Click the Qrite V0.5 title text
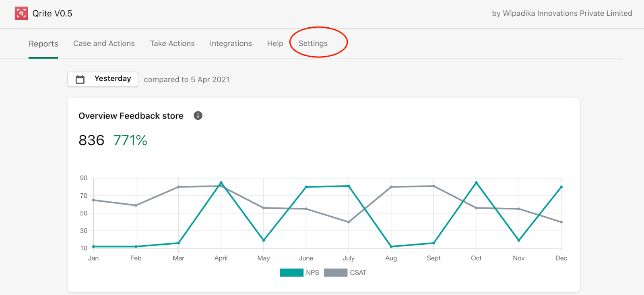This screenshot has height=295, width=644. [x=52, y=14]
